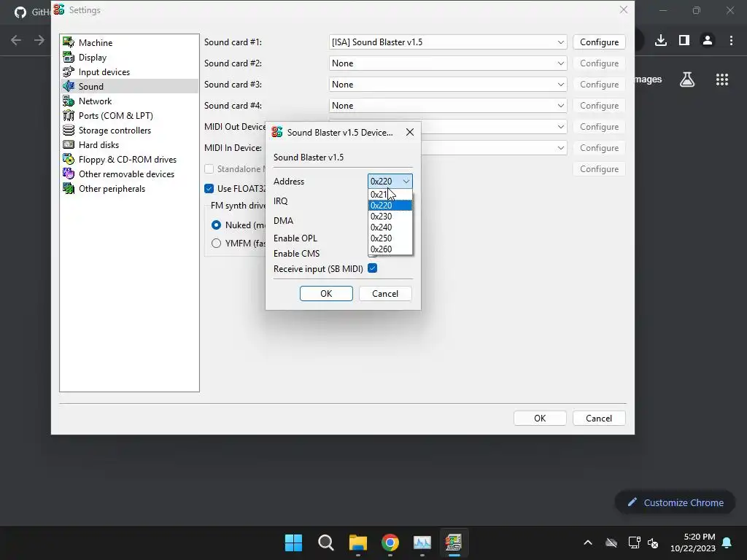Choose 0x230 in address list

click(x=390, y=216)
